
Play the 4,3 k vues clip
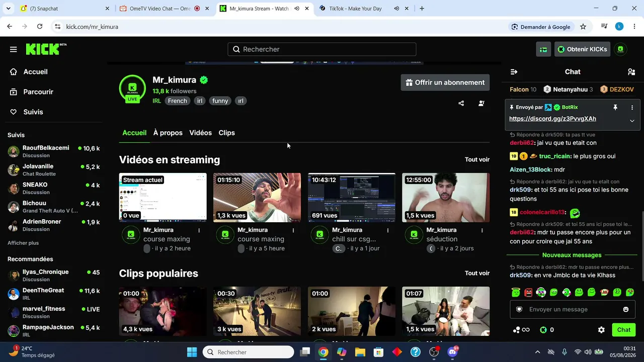point(163,311)
